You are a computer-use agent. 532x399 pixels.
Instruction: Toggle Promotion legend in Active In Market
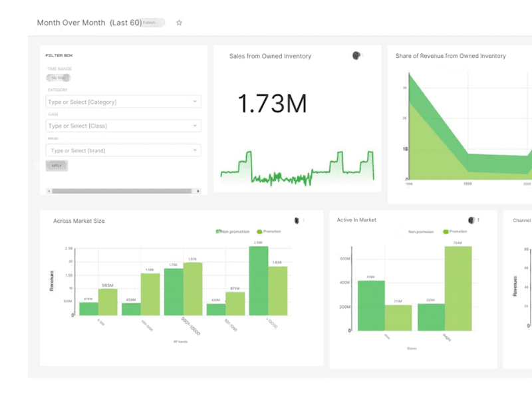[455, 231]
